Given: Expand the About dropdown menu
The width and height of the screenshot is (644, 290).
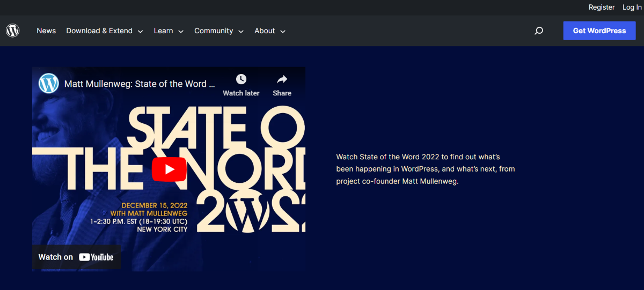Looking at the screenshot, I should [x=270, y=31].
